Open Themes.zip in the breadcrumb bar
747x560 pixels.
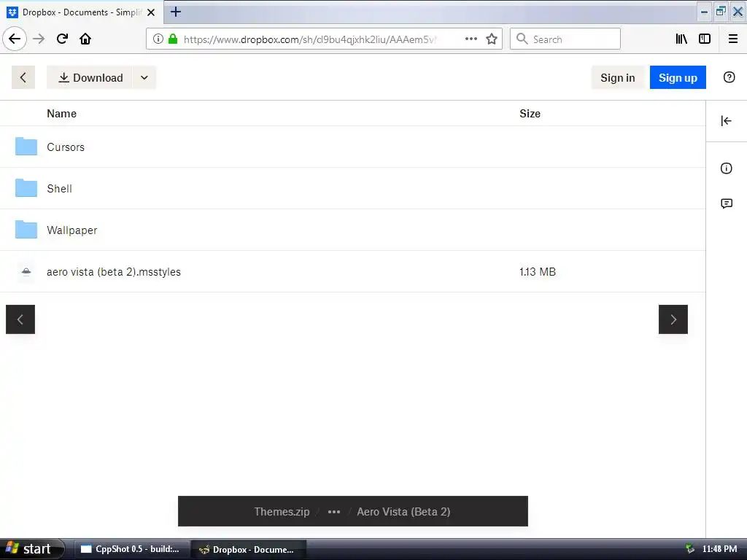pos(282,511)
